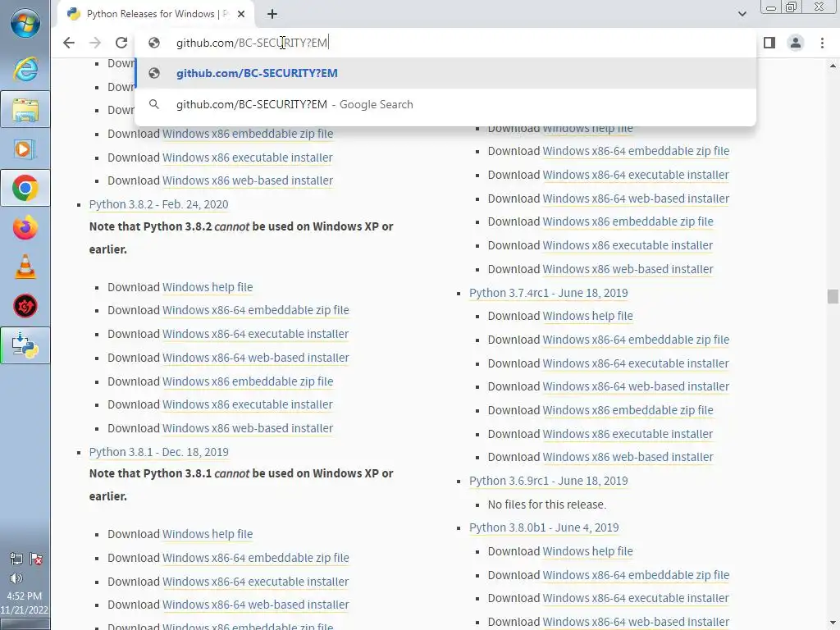
Task: Download x86-64 web-based installer under Python 3.8.2
Action: (x=256, y=358)
